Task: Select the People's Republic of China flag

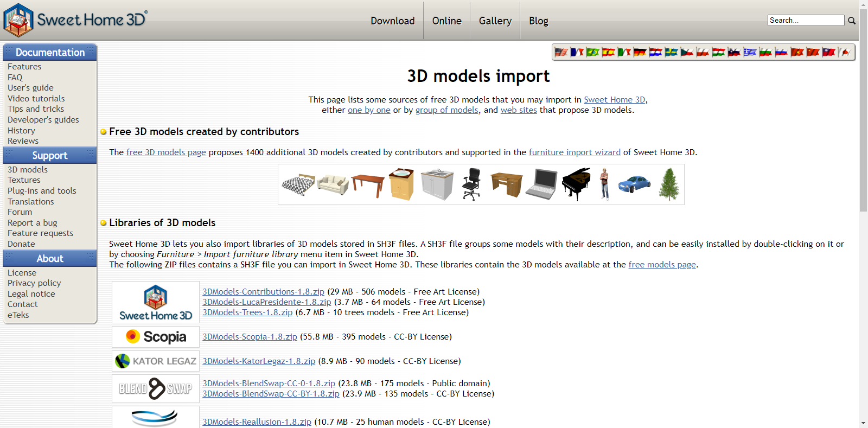Action: coord(813,52)
